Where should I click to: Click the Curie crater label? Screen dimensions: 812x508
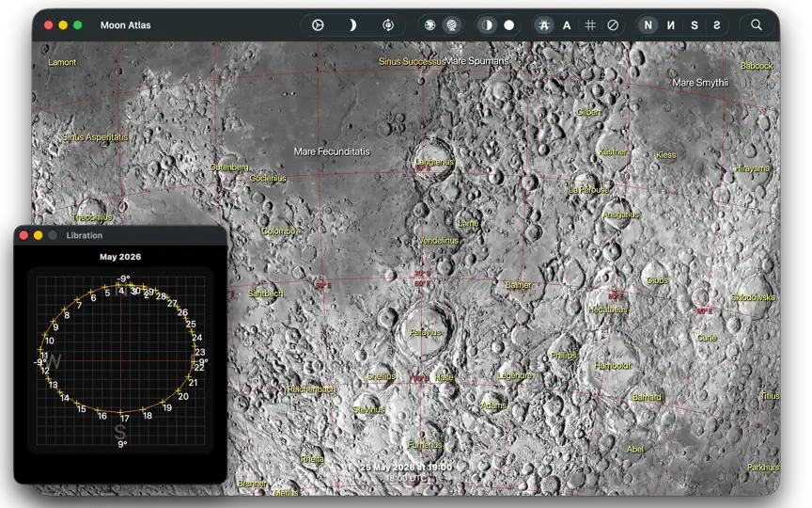(x=707, y=338)
